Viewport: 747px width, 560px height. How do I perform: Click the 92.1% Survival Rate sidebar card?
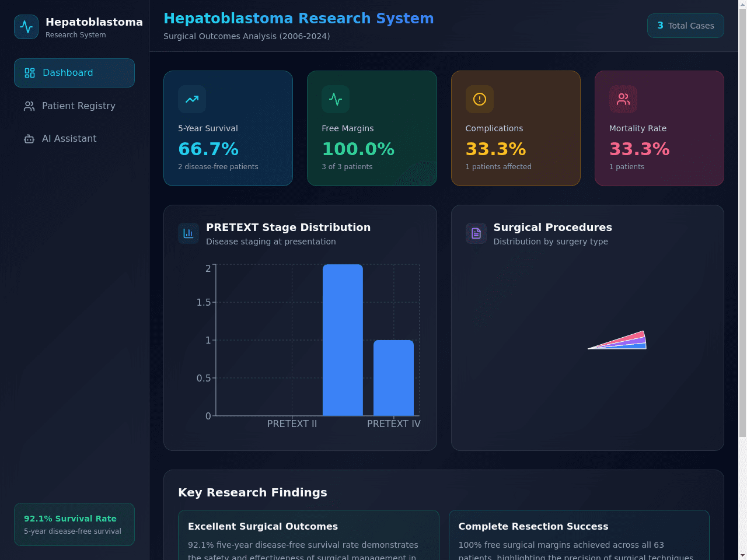[74, 524]
